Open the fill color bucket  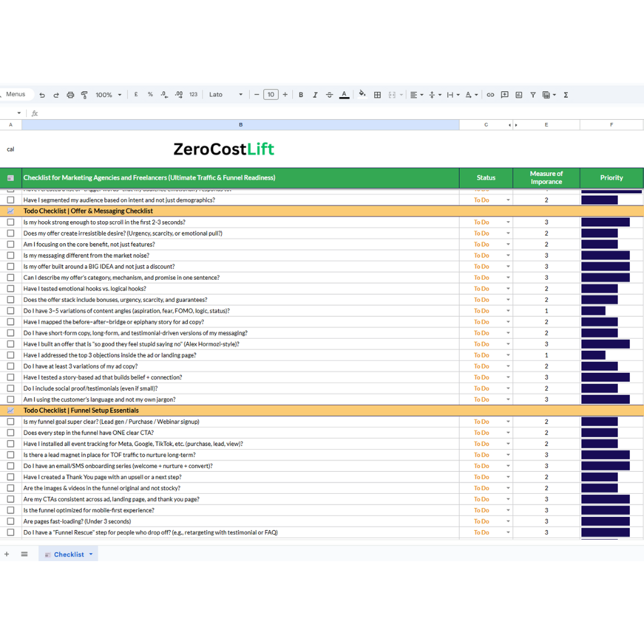361,94
